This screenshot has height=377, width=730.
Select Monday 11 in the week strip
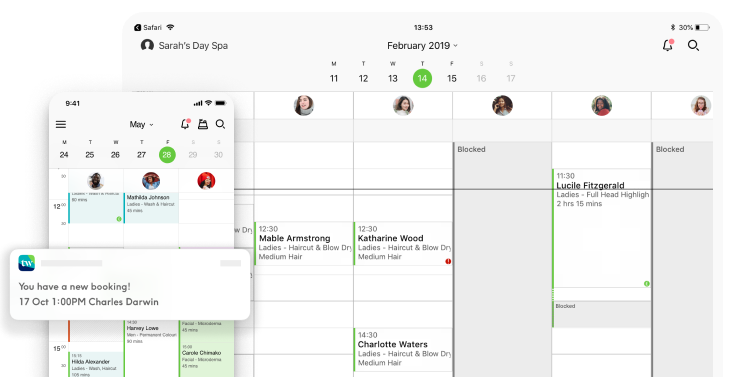[334, 78]
